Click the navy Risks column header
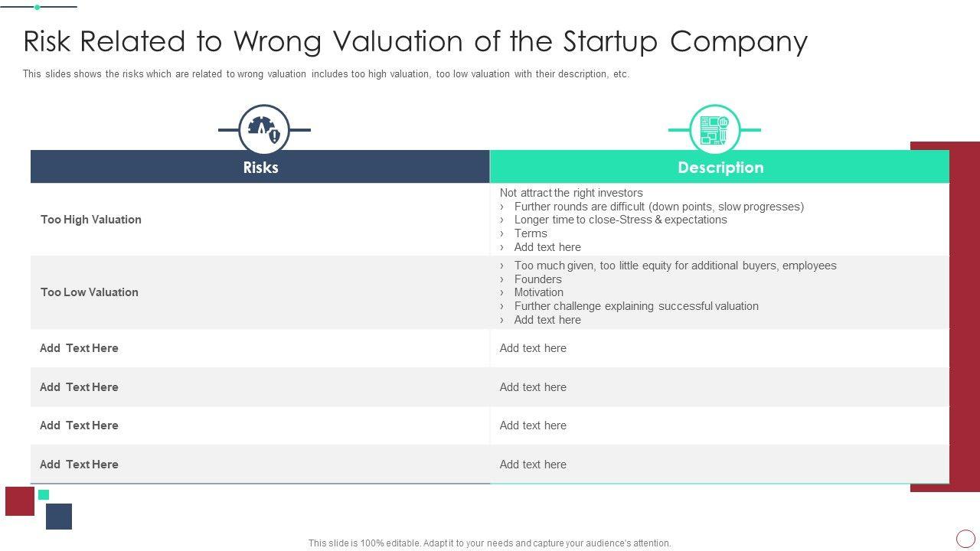This screenshot has width=980, height=551. pos(260,167)
